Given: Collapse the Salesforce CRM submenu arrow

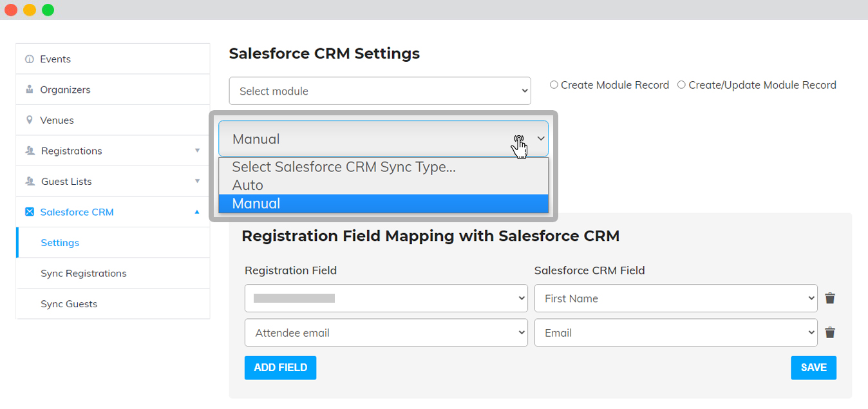Looking at the screenshot, I should pyautogui.click(x=197, y=212).
